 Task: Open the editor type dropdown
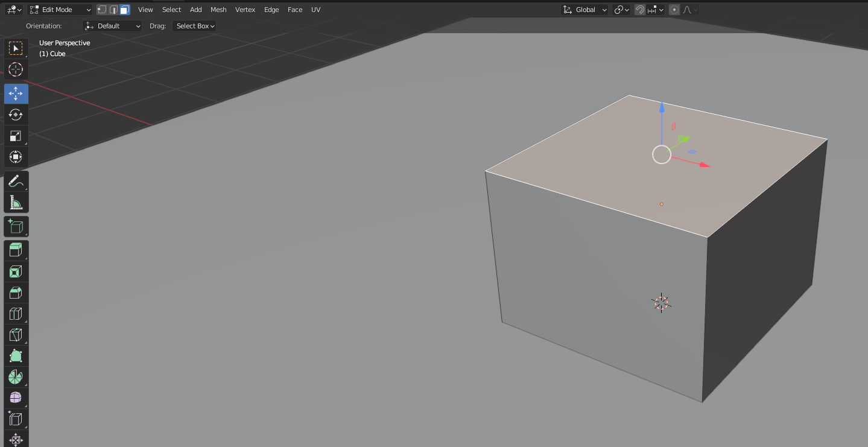coord(14,10)
